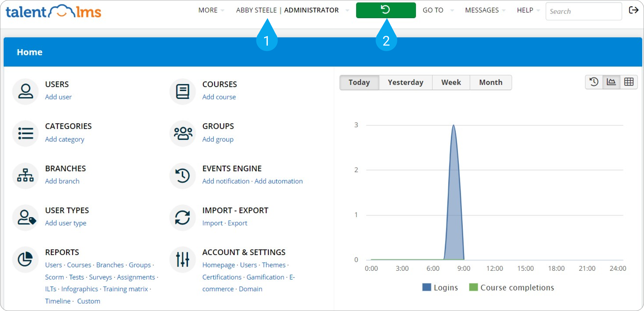Show the timeline history view icon

(594, 82)
